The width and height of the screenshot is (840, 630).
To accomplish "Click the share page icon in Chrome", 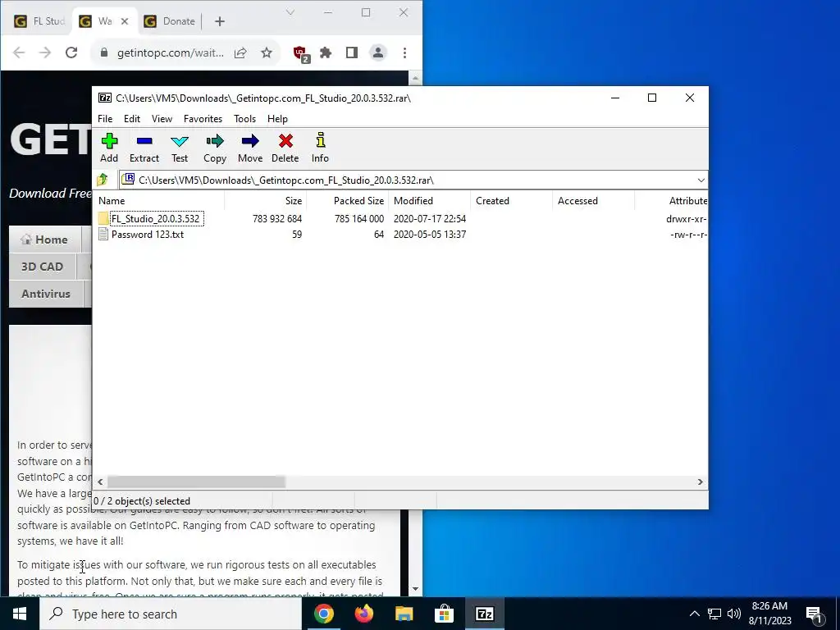I will tap(240, 52).
